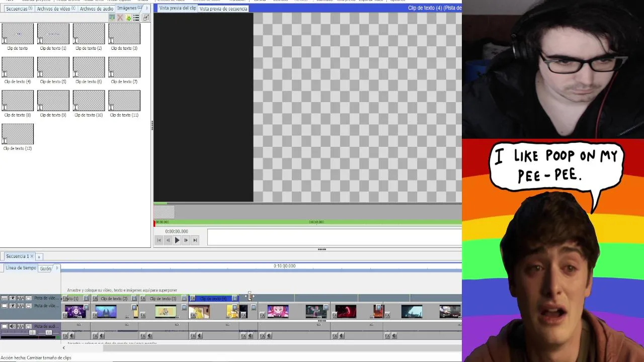Click the FX icon on the first audio clip
The height and width of the screenshot is (362, 644).
(65, 335)
